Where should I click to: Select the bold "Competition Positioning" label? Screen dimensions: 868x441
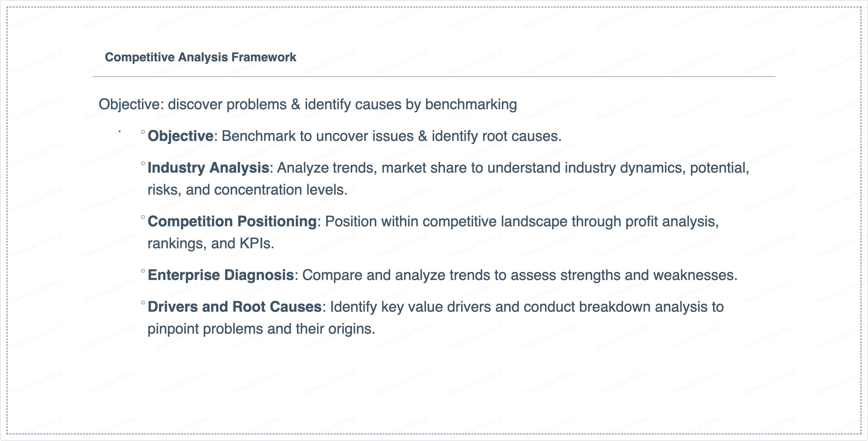click(232, 221)
